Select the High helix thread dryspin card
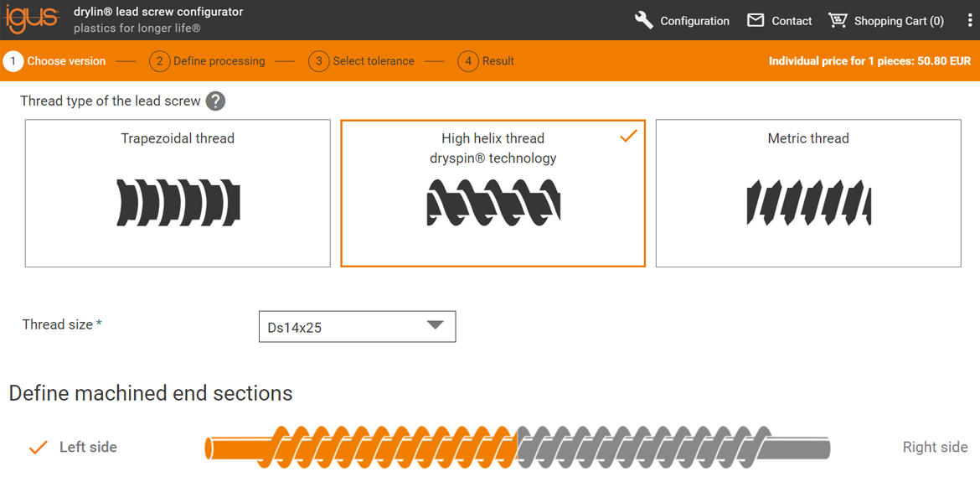The image size is (980, 482). (493, 193)
